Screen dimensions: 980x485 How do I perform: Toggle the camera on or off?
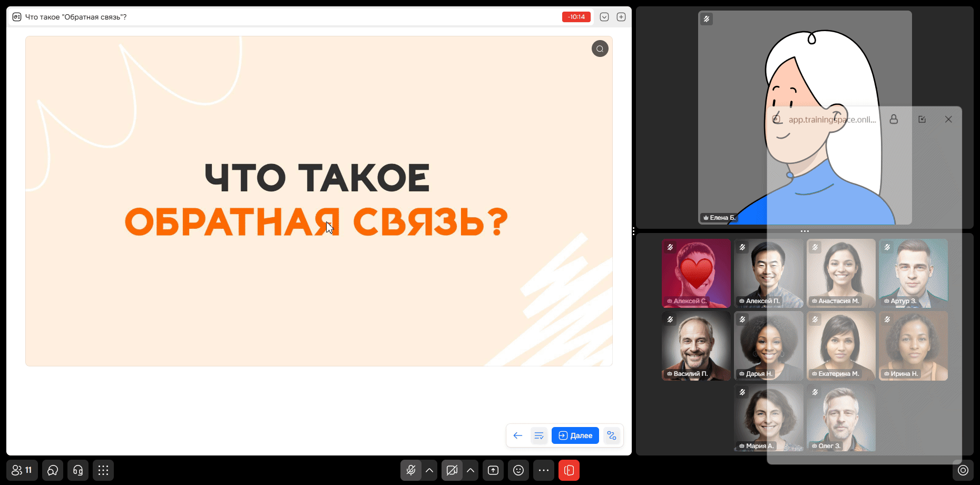(x=452, y=470)
